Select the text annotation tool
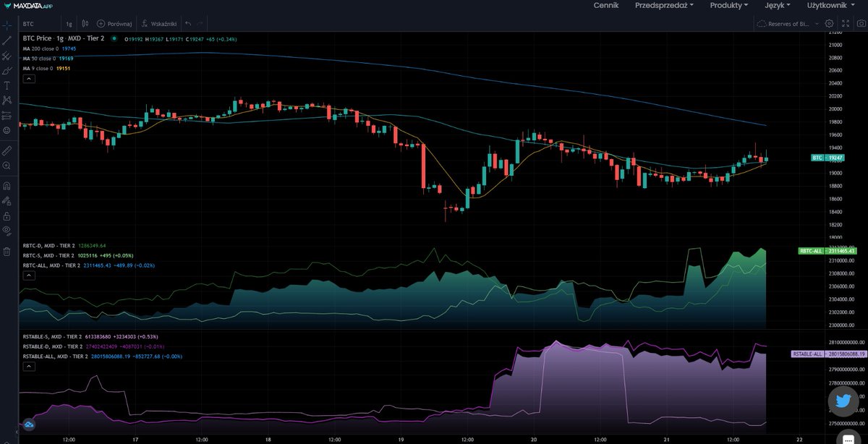This screenshot has width=868, height=444. click(x=7, y=85)
